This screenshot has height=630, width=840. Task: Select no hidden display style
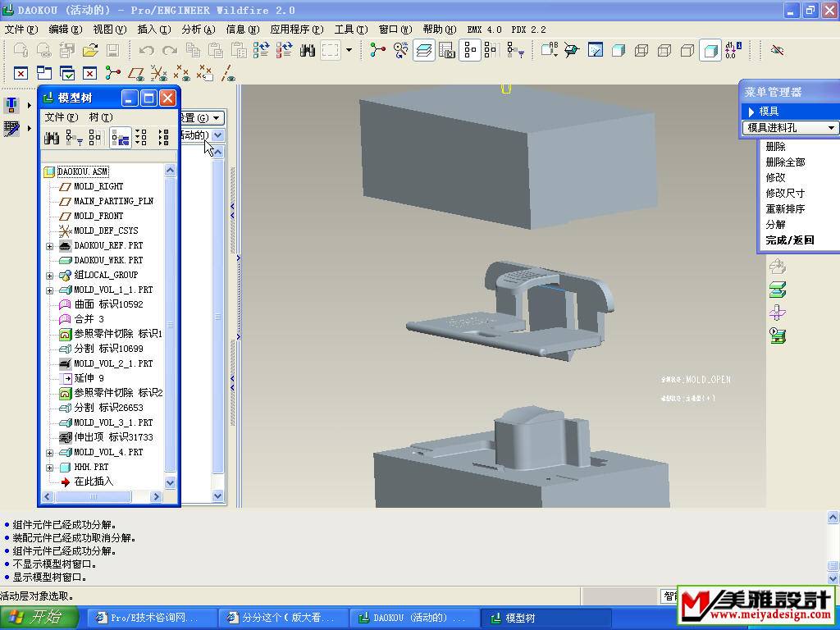coord(687,50)
